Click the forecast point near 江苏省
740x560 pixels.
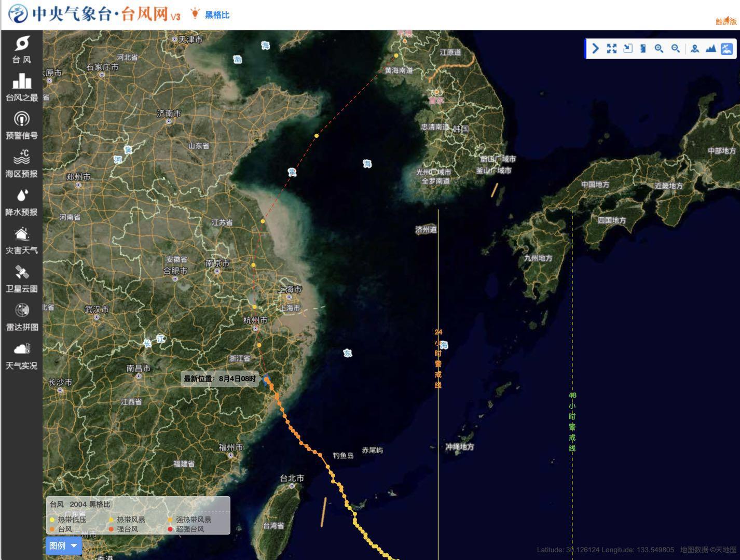pos(263,221)
